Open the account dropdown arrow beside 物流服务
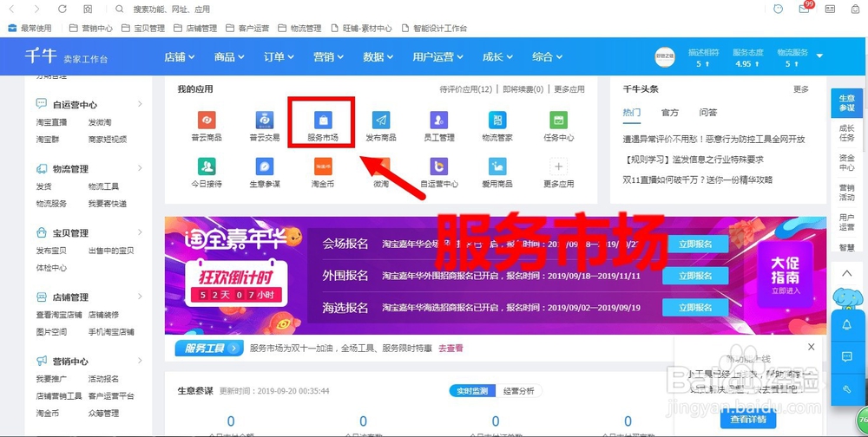The image size is (868, 437). pyautogui.click(x=819, y=55)
